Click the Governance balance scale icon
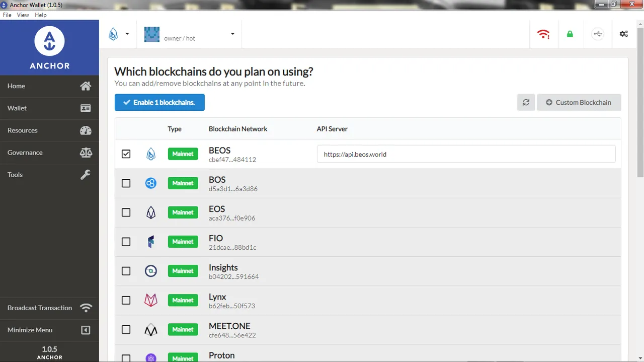 [x=86, y=153]
